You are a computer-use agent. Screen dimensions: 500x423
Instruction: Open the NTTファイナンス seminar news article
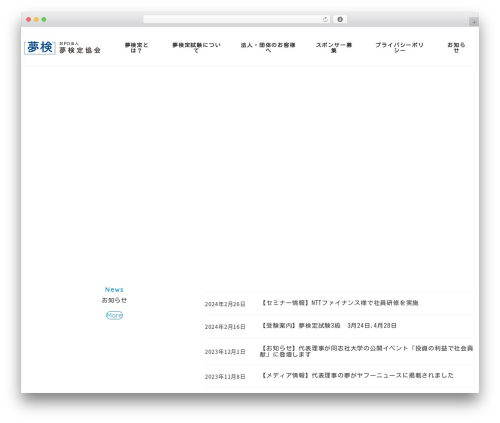pyautogui.click(x=339, y=303)
